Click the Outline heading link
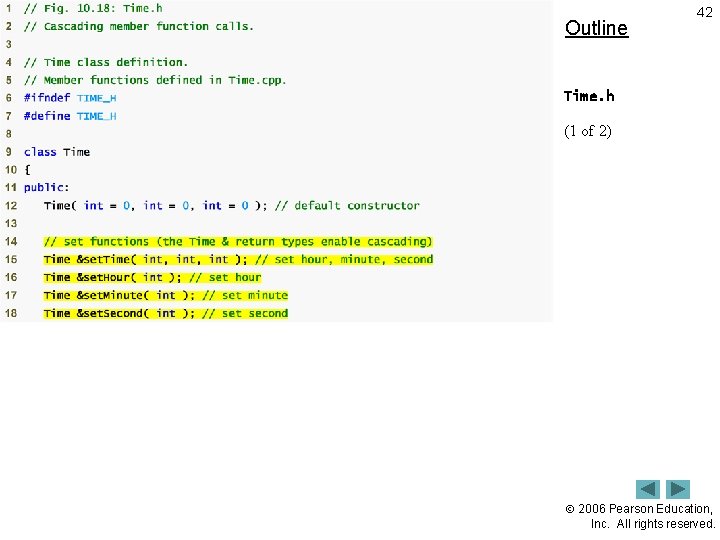 (x=596, y=28)
